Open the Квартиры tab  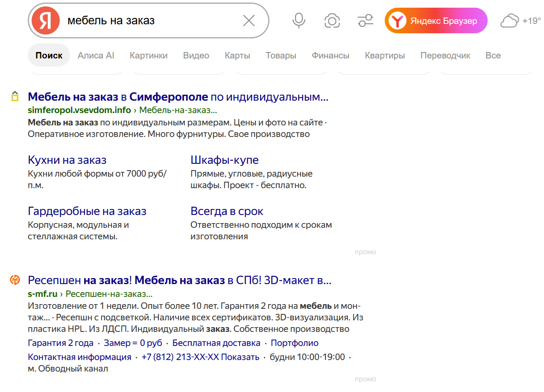coord(385,55)
